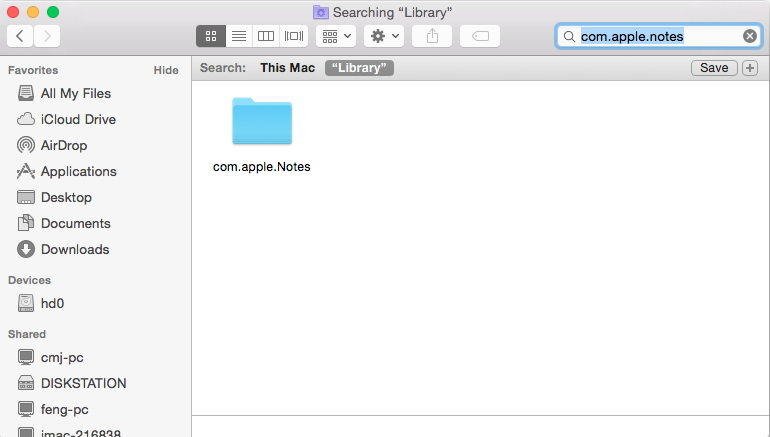Open iCloud Drive in sidebar

(78, 119)
